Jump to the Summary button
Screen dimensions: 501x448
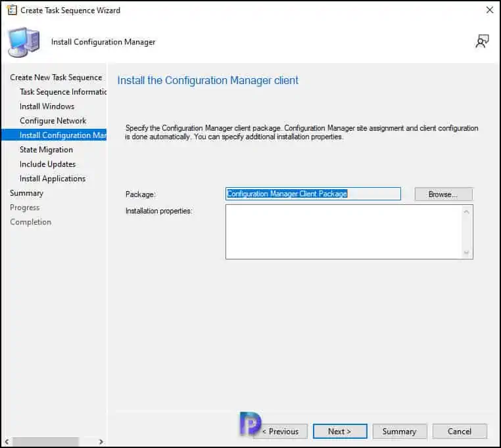click(x=399, y=431)
